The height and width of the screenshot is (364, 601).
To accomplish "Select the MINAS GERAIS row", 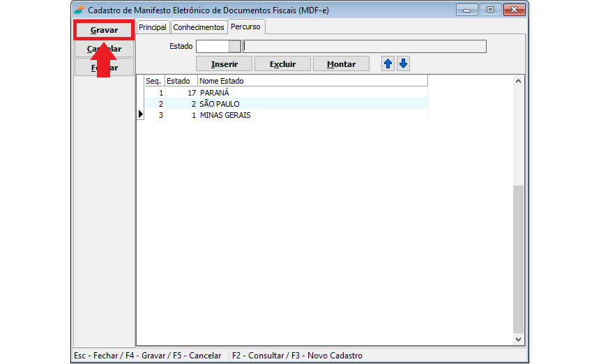I will 225,115.
